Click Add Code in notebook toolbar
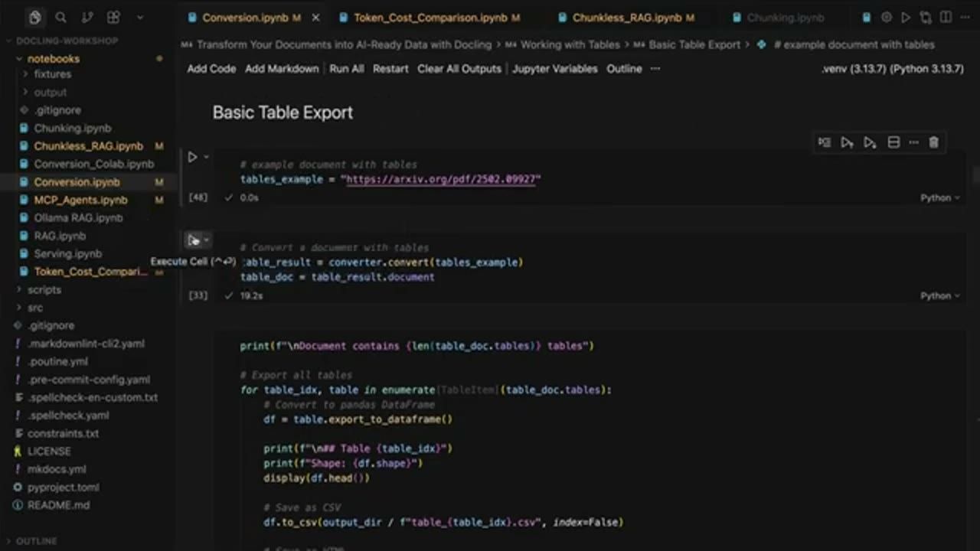 [x=211, y=68]
